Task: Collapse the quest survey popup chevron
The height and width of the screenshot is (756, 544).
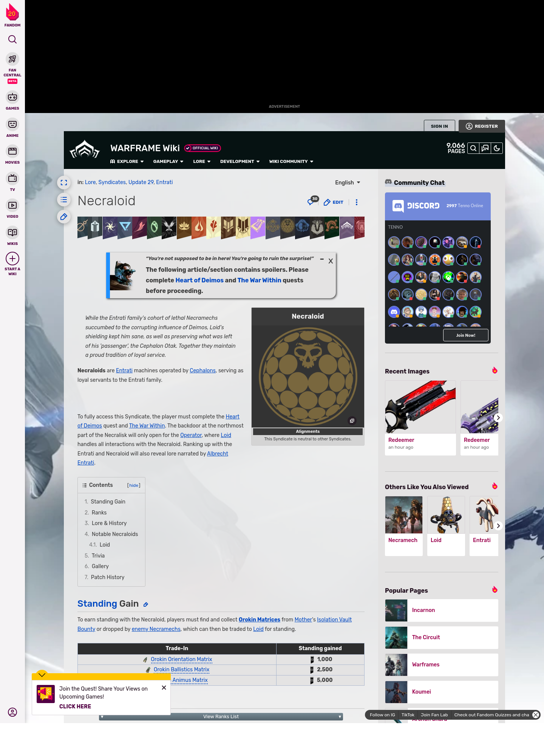Action: [x=42, y=675]
